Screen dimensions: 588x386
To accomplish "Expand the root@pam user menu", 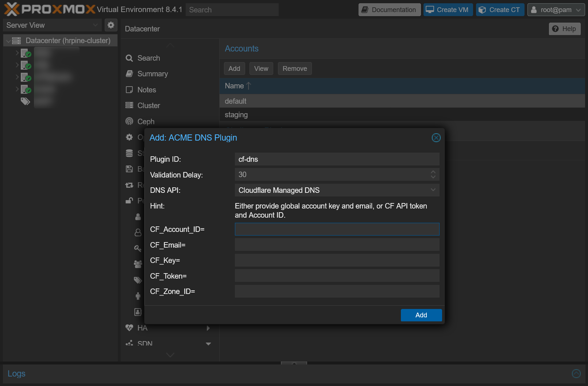I will click(579, 9).
